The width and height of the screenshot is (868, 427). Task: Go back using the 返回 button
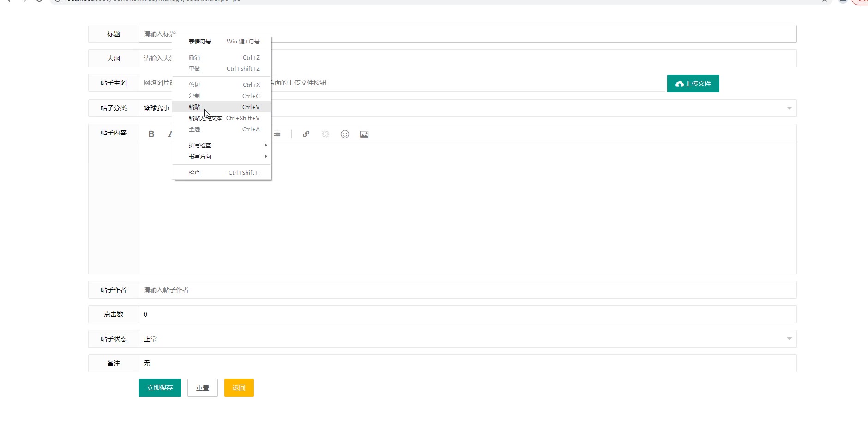click(239, 388)
